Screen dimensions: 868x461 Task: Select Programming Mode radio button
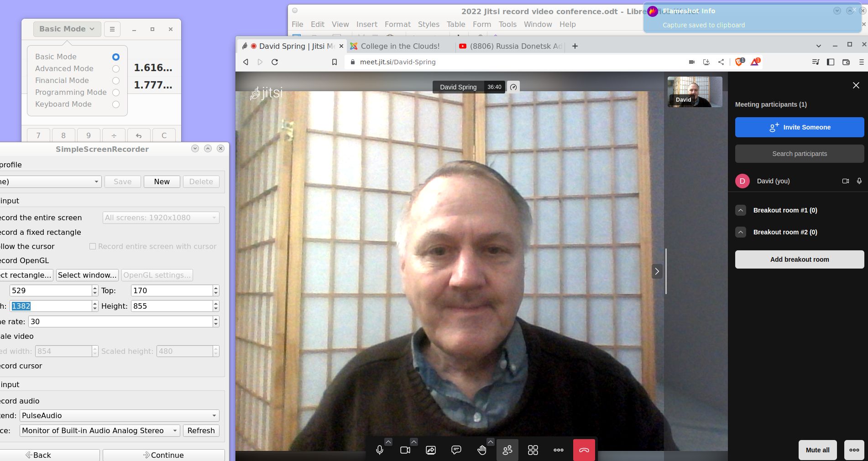pos(116,93)
